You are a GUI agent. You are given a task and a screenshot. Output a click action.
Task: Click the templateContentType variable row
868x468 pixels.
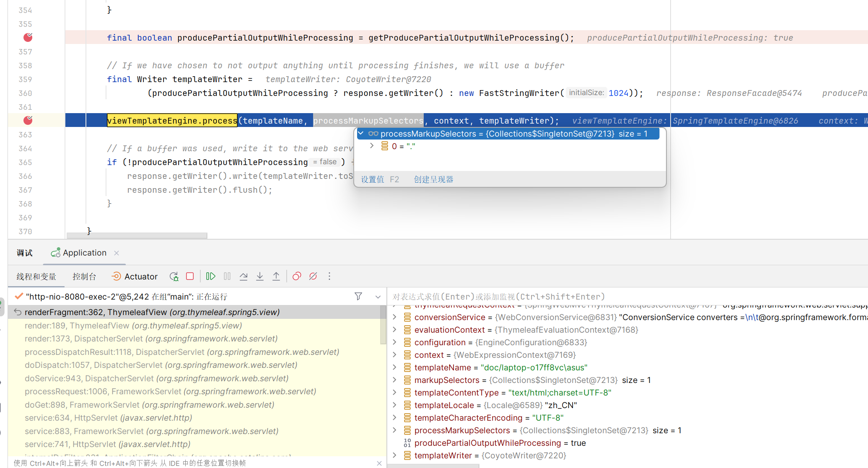pos(627,393)
